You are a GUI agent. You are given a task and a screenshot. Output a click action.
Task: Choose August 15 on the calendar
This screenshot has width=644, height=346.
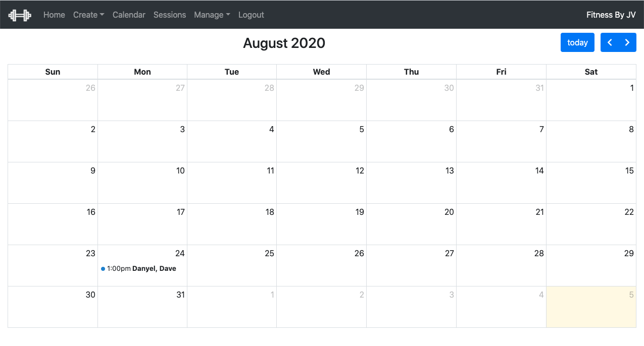[591, 183]
